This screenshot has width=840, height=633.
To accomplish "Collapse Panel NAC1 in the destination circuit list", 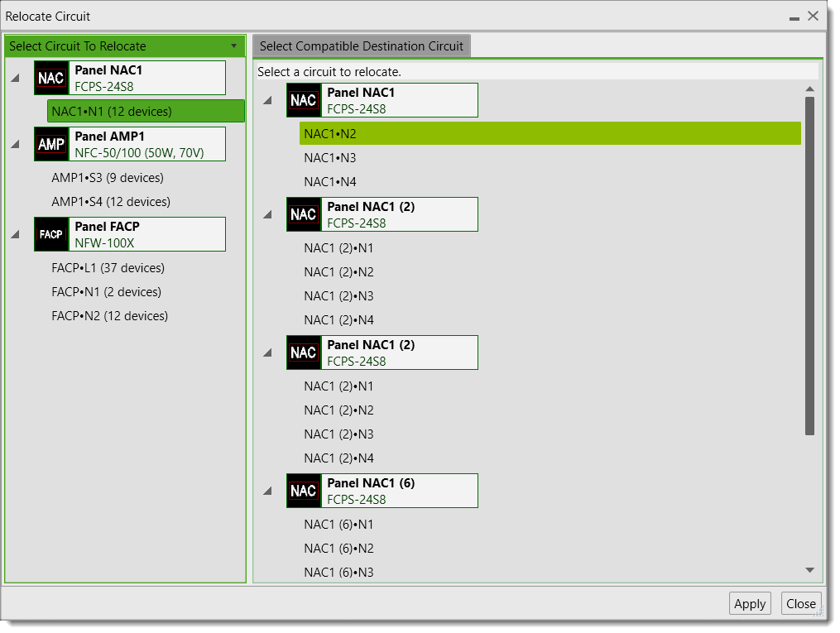I will pyautogui.click(x=268, y=100).
